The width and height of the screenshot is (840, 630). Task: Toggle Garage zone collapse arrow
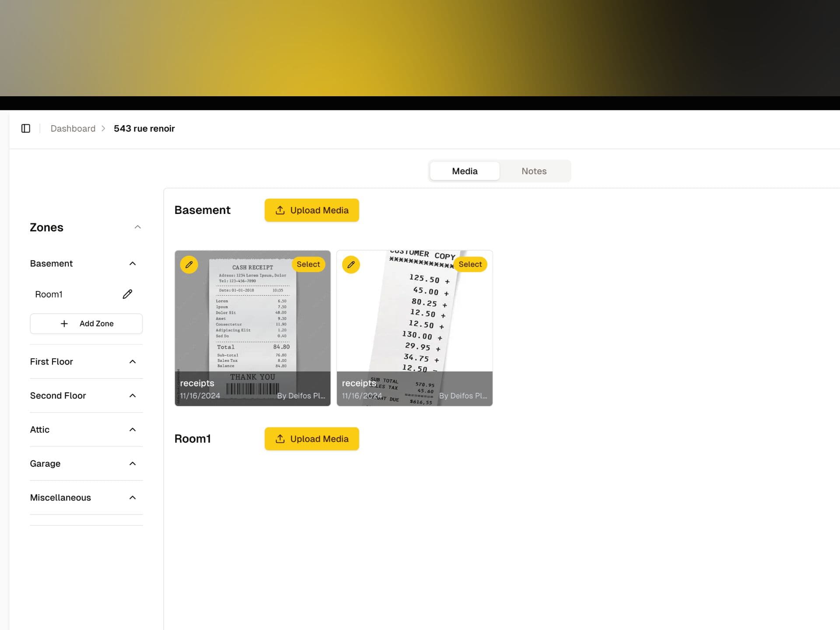[x=133, y=463]
